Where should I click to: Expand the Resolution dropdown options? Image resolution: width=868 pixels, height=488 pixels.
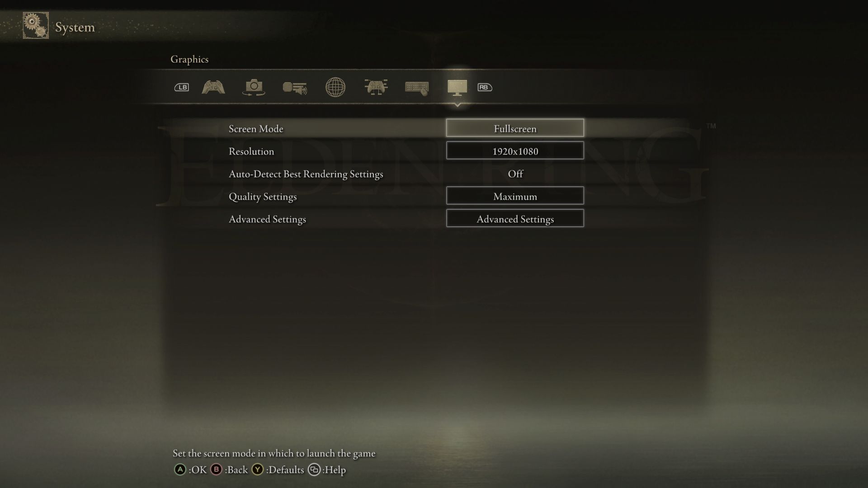click(514, 151)
